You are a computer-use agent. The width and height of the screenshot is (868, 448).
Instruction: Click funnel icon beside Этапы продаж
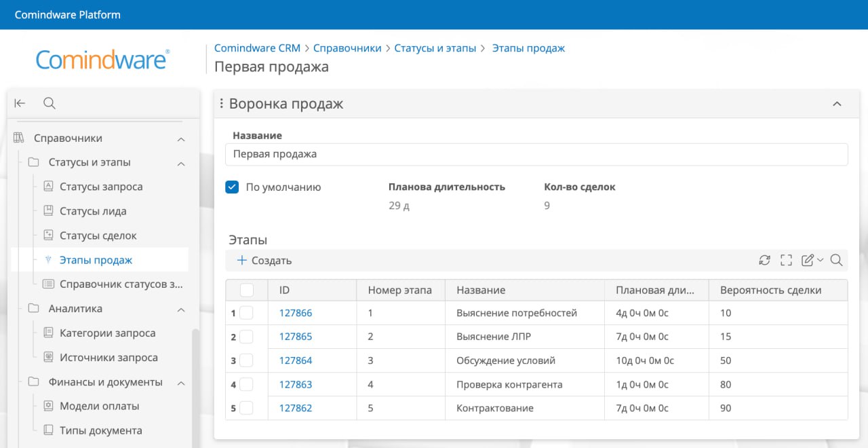coord(48,260)
